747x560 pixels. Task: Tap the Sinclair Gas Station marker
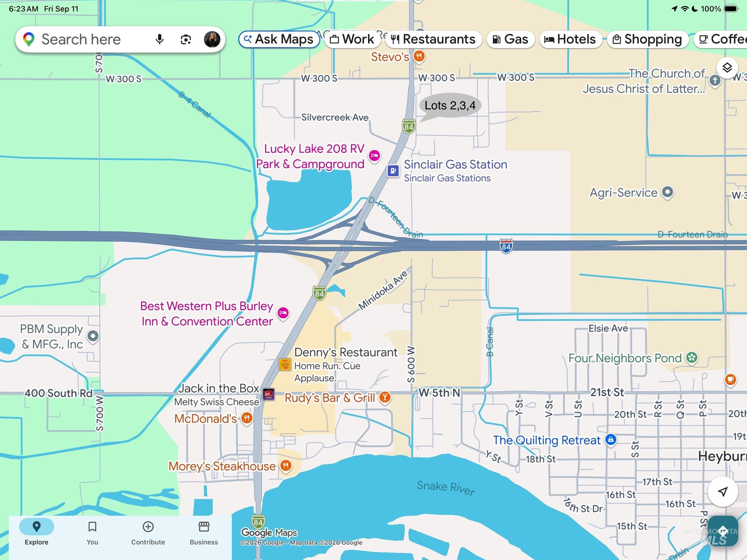coord(393,171)
